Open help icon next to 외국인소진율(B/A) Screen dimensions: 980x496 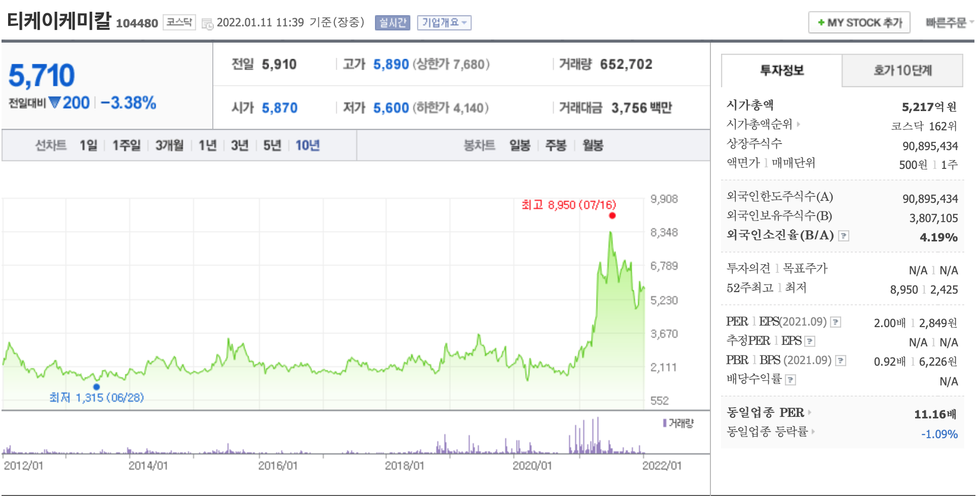click(844, 236)
